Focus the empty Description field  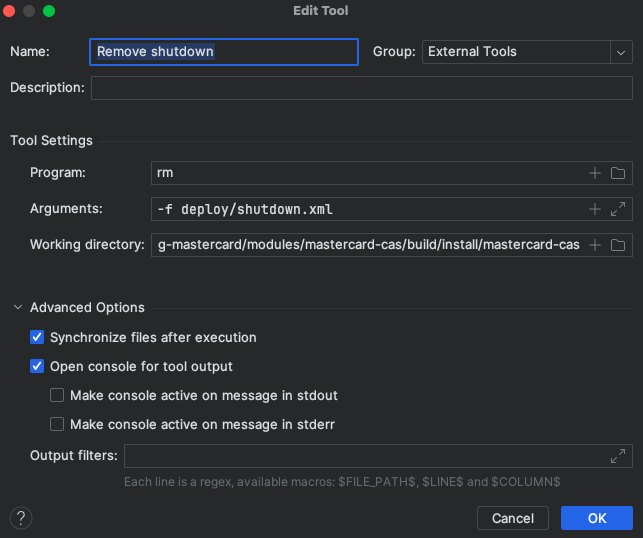coord(361,88)
